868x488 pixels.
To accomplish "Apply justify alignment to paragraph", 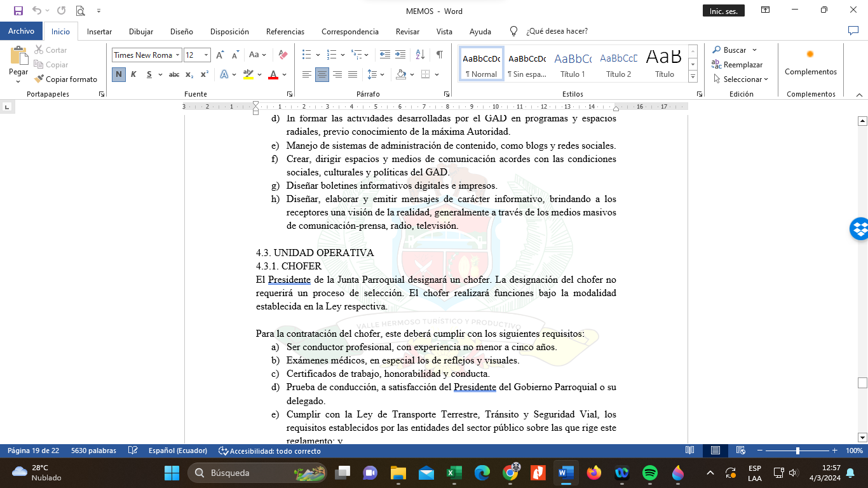I will [353, 74].
